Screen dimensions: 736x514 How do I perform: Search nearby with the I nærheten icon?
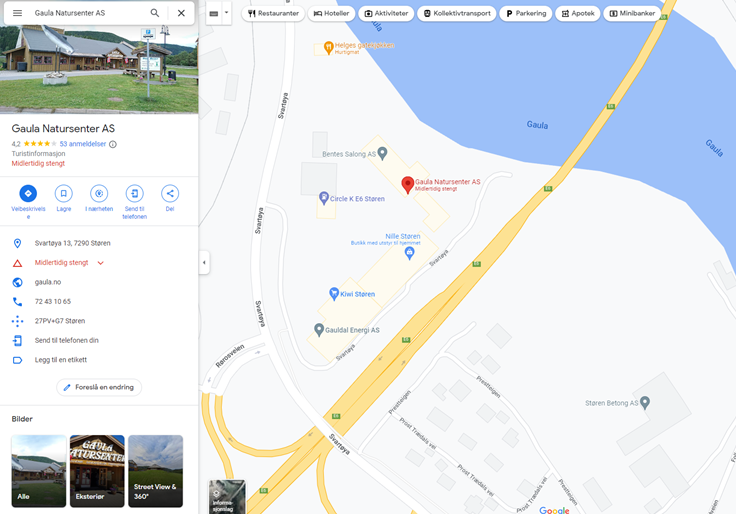99,193
